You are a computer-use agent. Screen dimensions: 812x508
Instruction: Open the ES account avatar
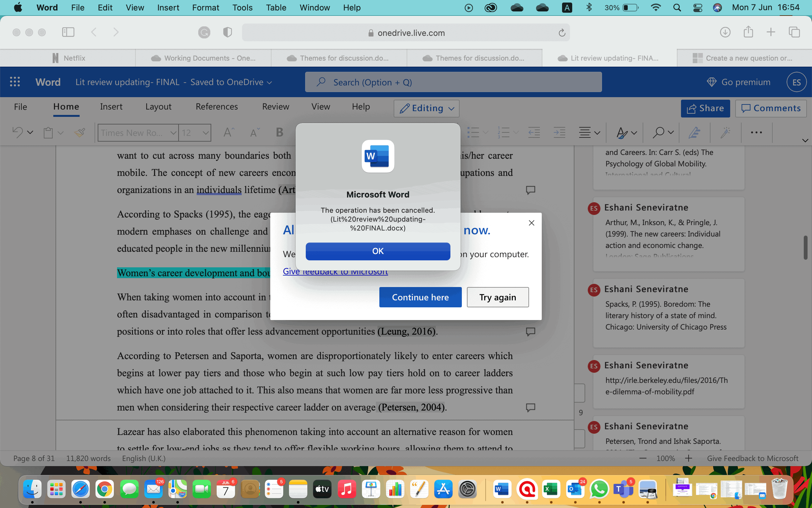click(796, 82)
